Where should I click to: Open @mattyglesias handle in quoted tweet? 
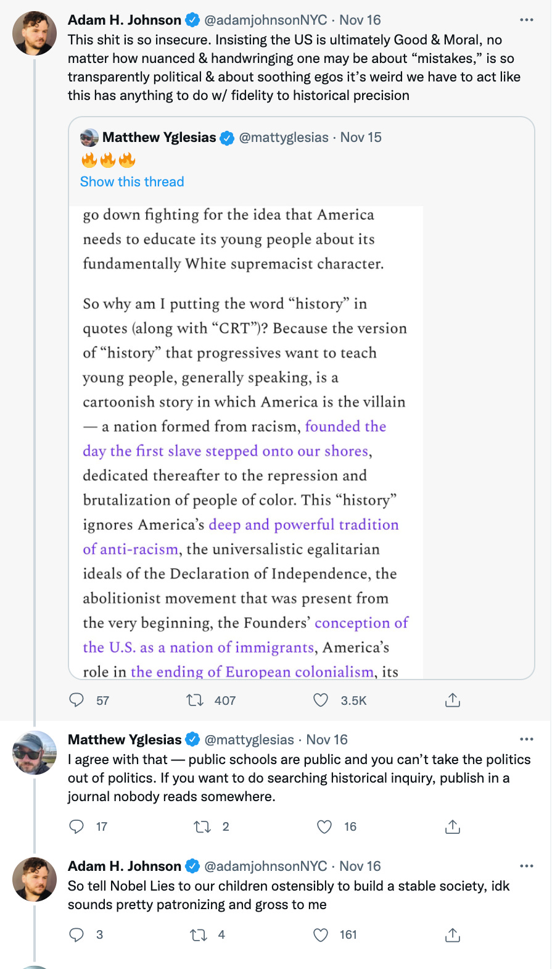284,137
